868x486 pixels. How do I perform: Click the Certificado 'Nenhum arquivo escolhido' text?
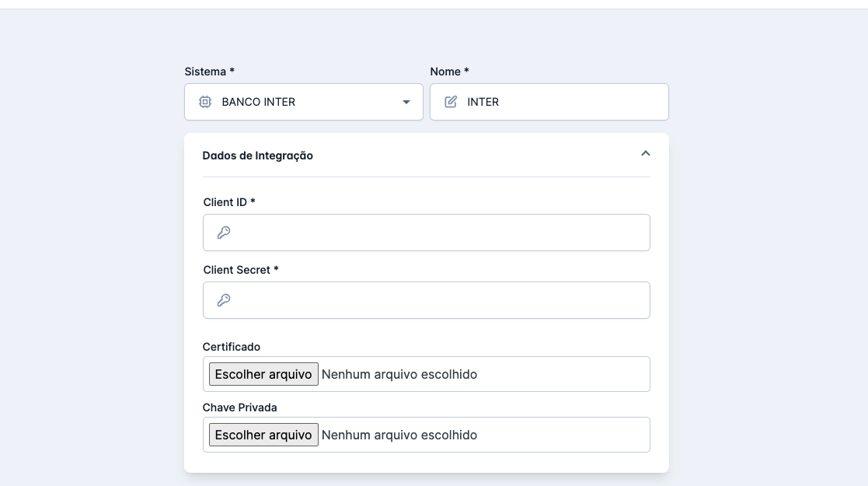point(399,374)
